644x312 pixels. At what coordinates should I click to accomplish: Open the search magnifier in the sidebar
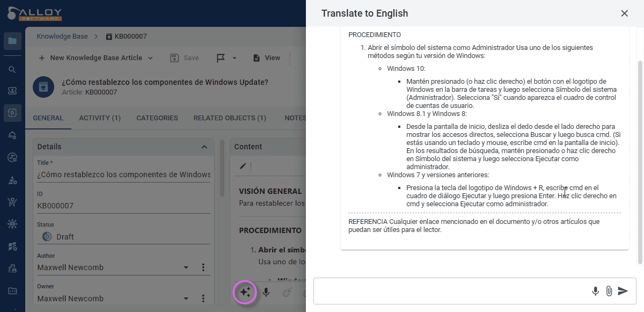(12, 70)
